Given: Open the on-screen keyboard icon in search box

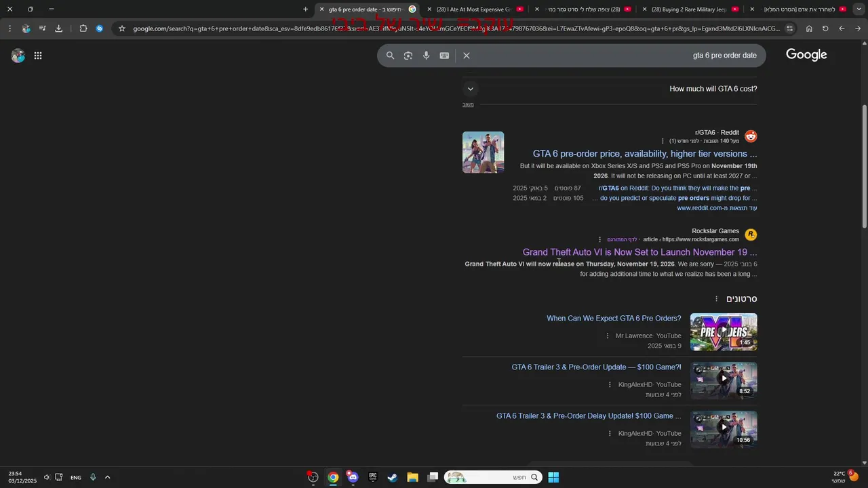Looking at the screenshot, I should click(x=444, y=56).
